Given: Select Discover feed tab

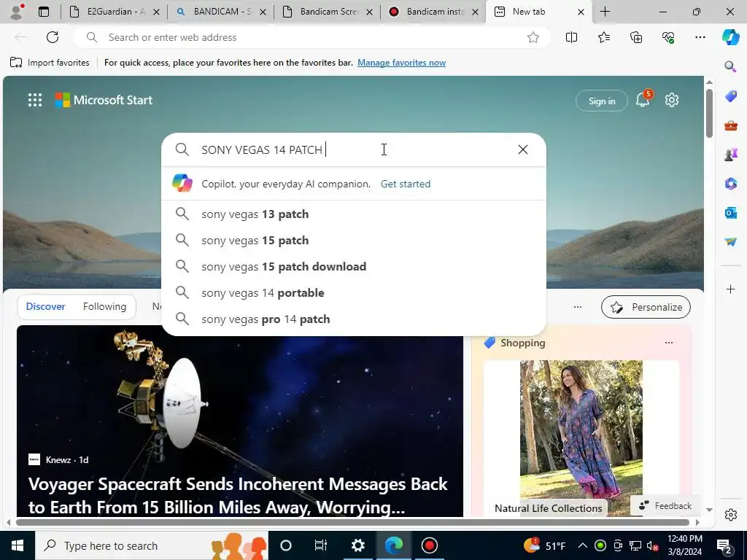Looking at the screenshot, I should 45,307.
